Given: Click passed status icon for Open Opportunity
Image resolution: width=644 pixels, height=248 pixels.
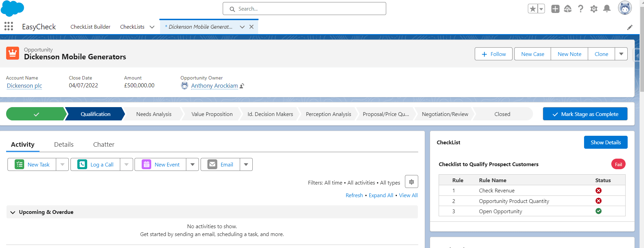Looking at the screenshot, I should (598, 211).
